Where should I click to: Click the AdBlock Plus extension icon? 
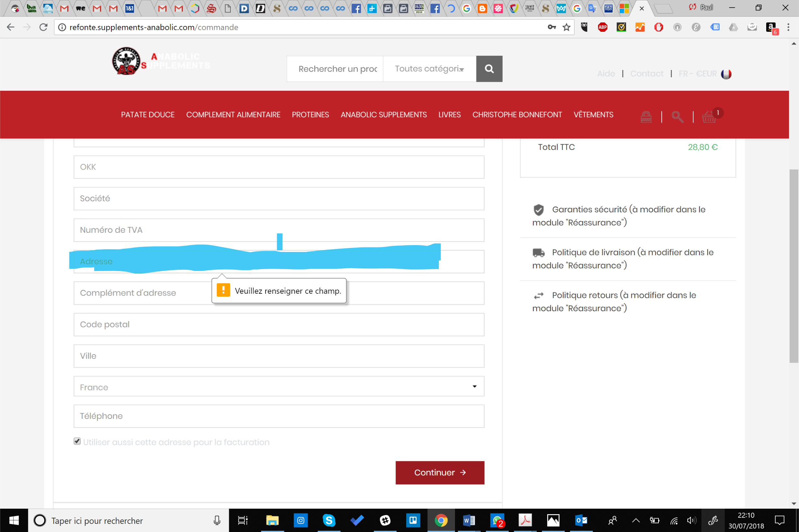(602, 27)
